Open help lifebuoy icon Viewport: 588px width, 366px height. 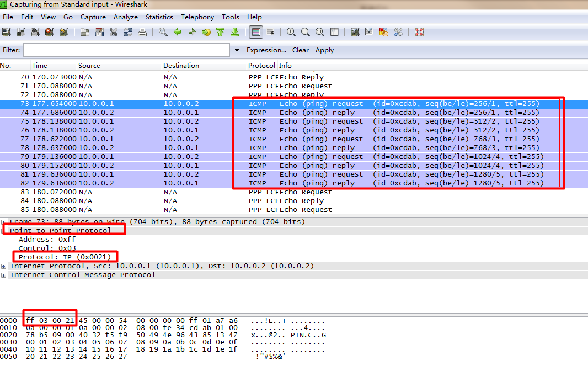(x=419, y=32)
